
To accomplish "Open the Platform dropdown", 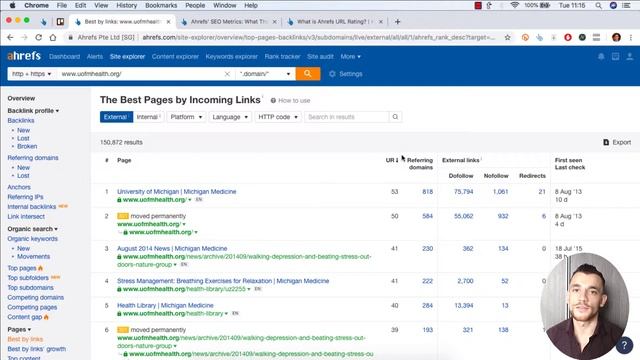I will [186, 117].
